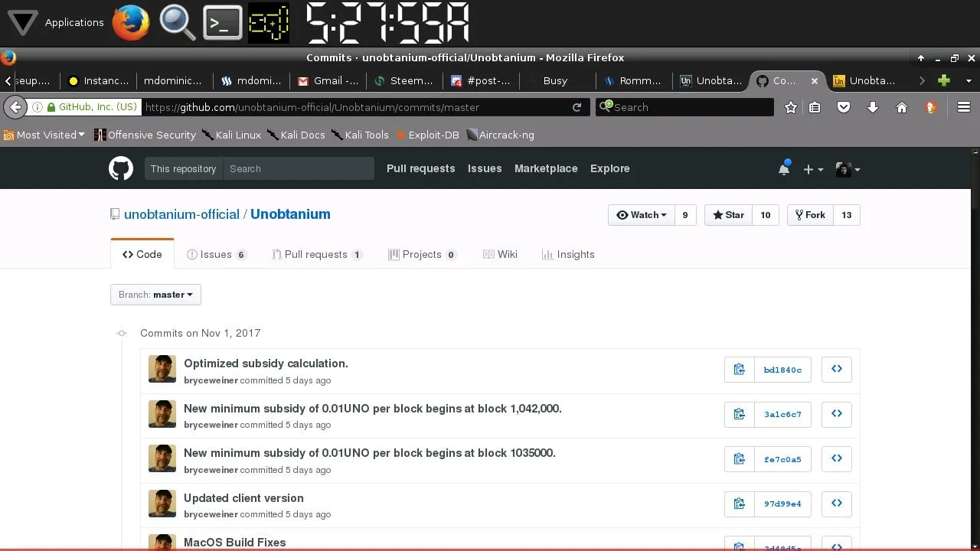Open the plus create-new dropdown

(x=813, y=169)
